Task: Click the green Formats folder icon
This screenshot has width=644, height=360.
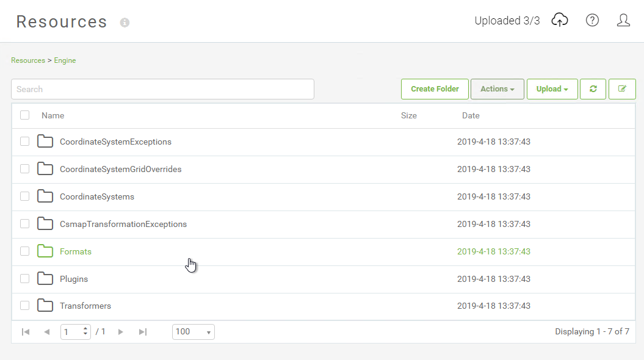Action: pos(45,251)
